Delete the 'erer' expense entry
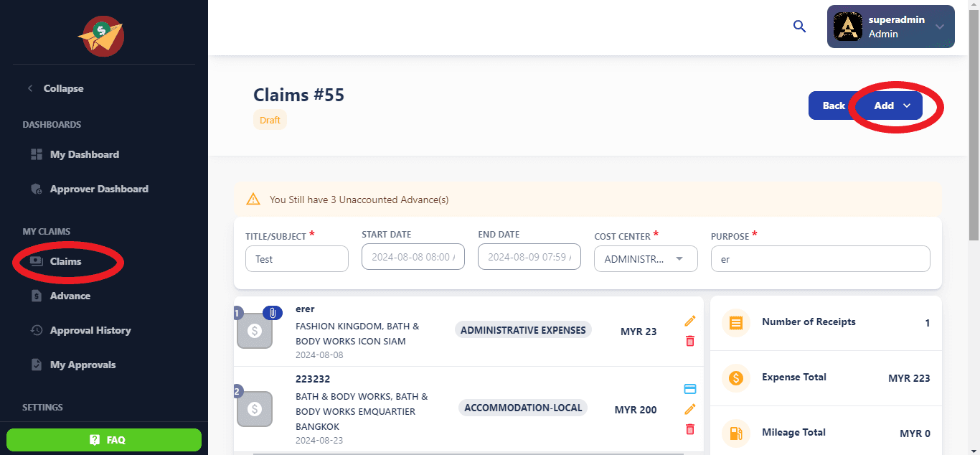 [x=690, y=341]
